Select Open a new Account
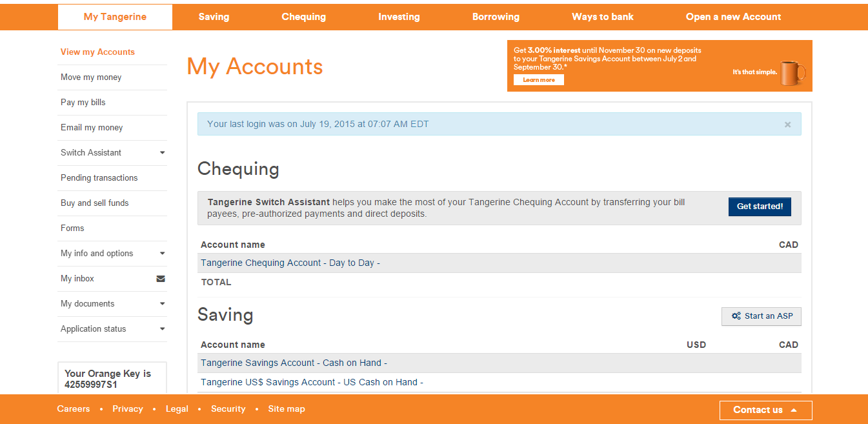The height and width of the screenshot is (424, 868). point(733,17)
